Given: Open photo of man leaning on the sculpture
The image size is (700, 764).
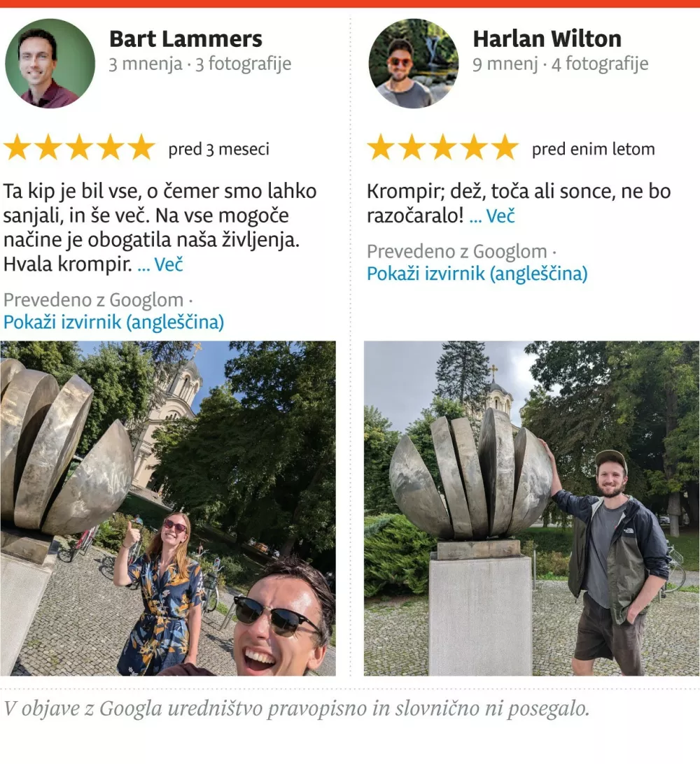Looking at the screenshot, I should 531,508.
